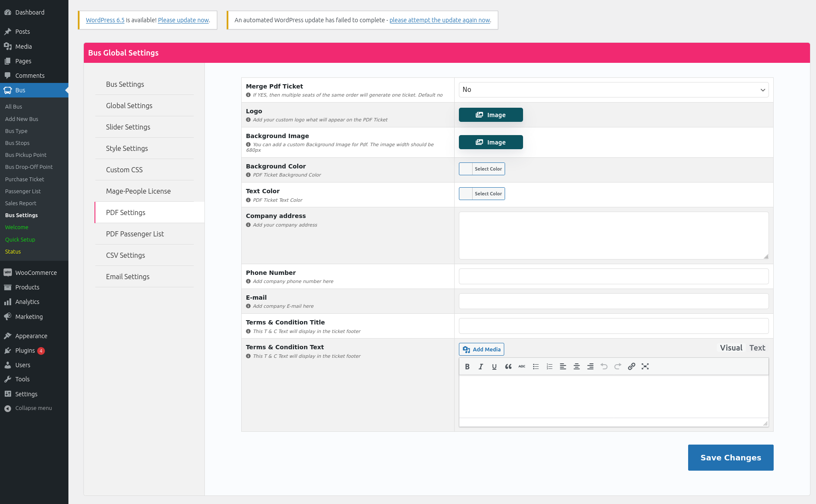Click the Marketing megaphone icon
This screenshot has width=816, height=504.
coord(8,316)
